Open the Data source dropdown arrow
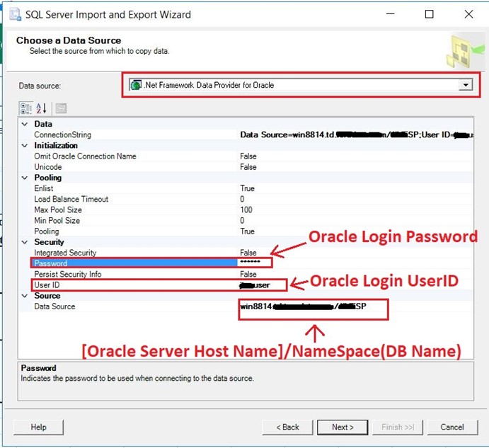This screenshot has width=489, height=448. (466, 85)
